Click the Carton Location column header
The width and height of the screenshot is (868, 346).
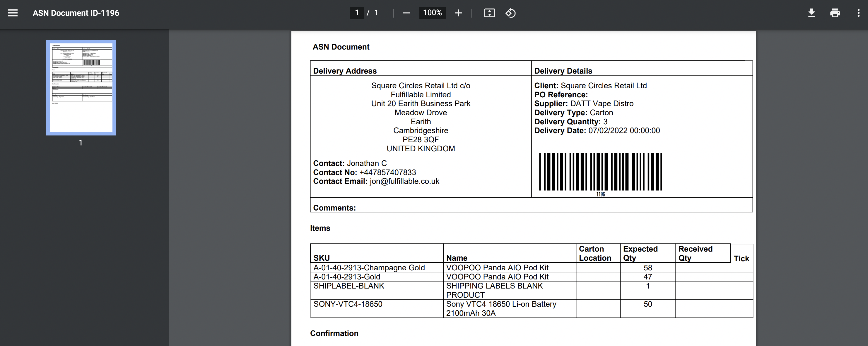(595, 253)
